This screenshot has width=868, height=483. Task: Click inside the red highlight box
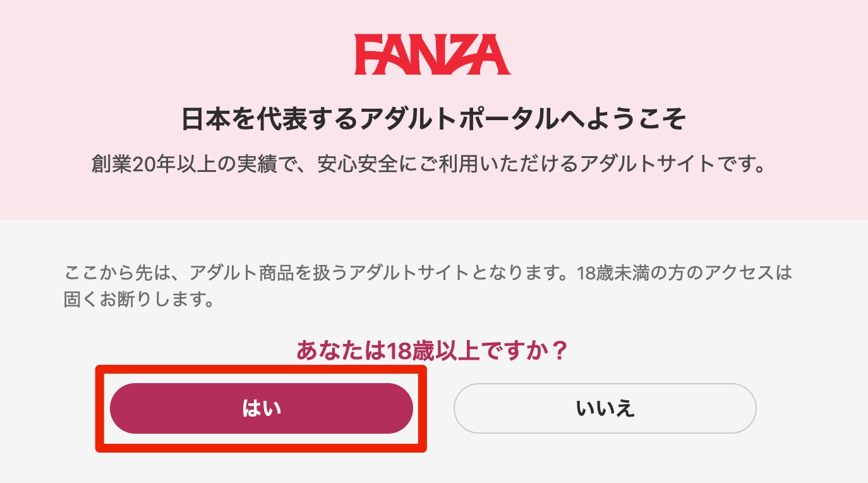click(x=262, y=408)
